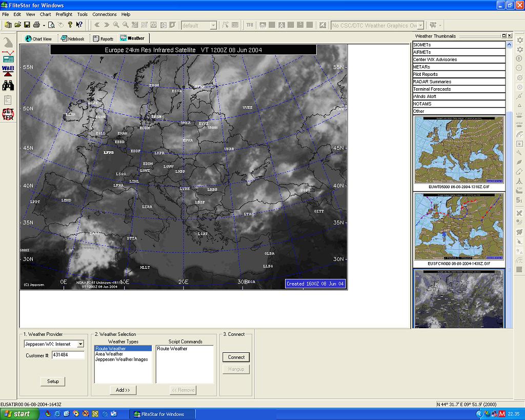Expand the RADAR Summaries category
Screen dimensions: 525x420
click(459, 82)
